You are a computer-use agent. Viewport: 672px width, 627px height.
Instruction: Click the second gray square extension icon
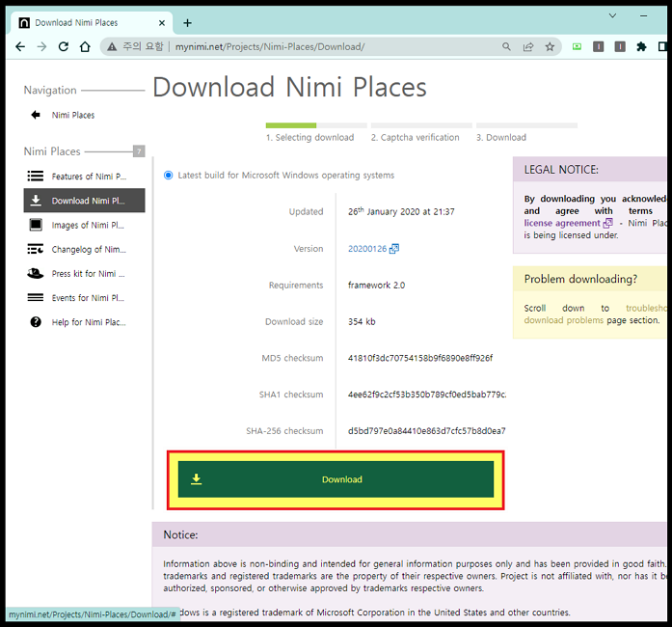point(620,46)
